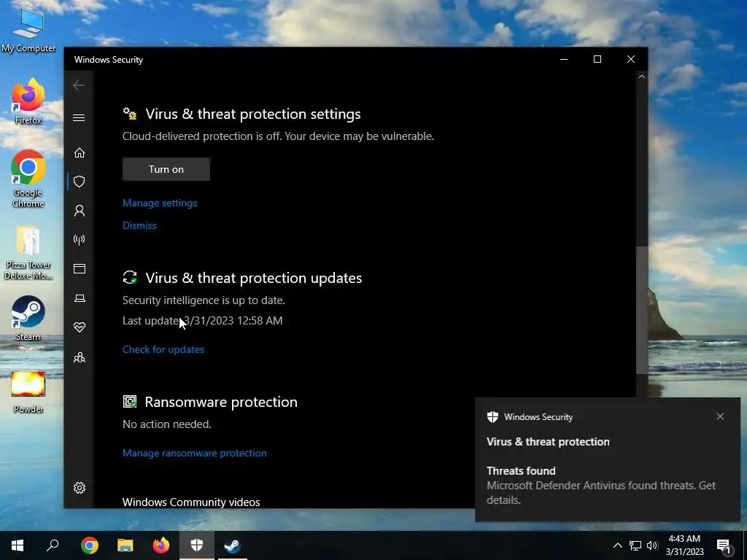Open Family options sidebar icon
The image size is (747, 560).
pyautogui.click(x=79, y=357)
